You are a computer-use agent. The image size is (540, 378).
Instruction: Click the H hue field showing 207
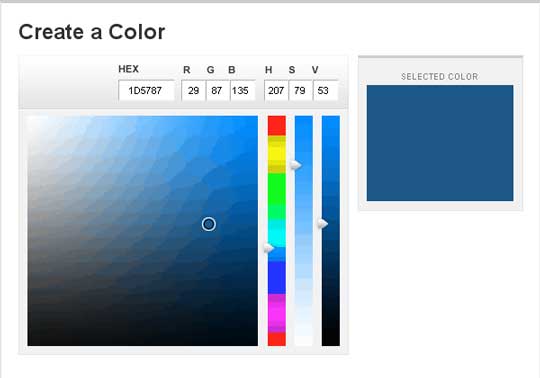pos(276,91)
